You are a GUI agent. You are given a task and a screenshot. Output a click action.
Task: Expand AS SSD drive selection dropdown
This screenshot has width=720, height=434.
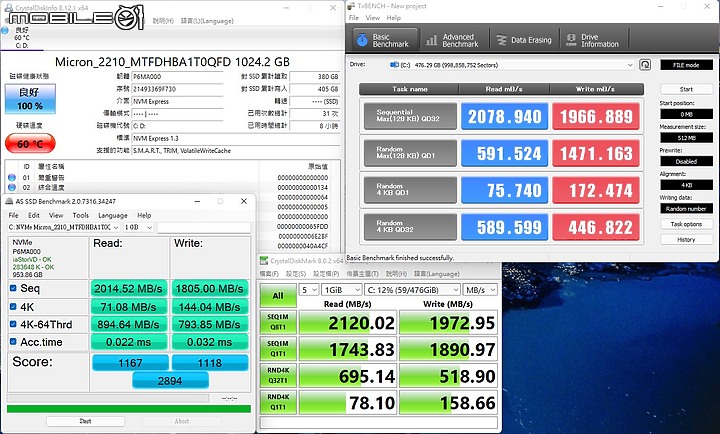tap(115, 227)
